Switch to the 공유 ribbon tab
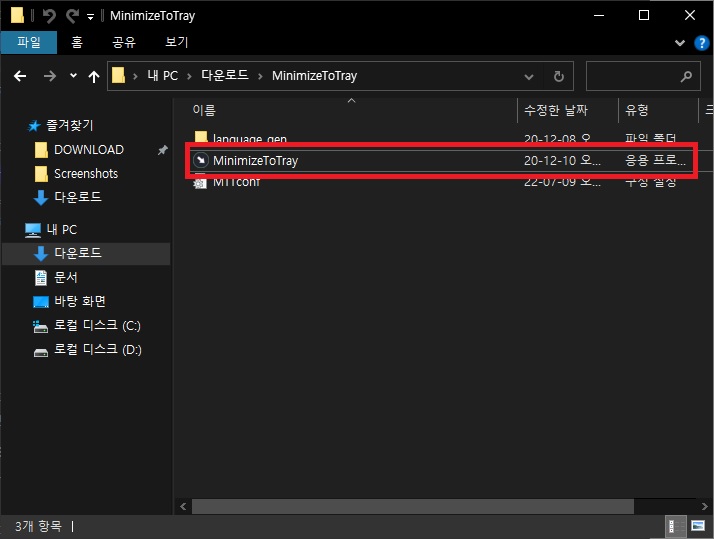Screen dimensions: 714x539 click(x=124, y=42)
